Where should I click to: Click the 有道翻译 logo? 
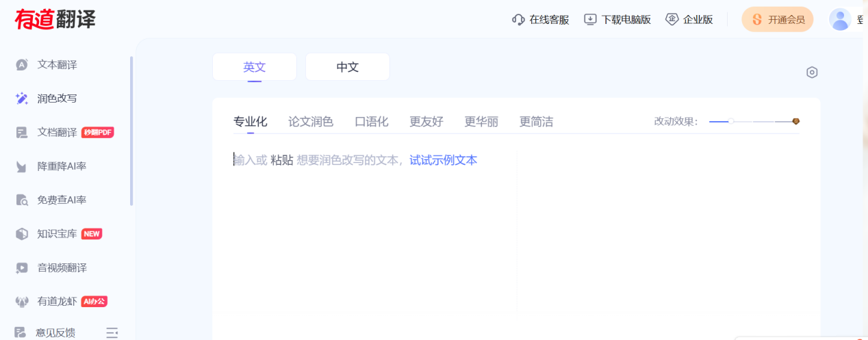pos(55,19)
